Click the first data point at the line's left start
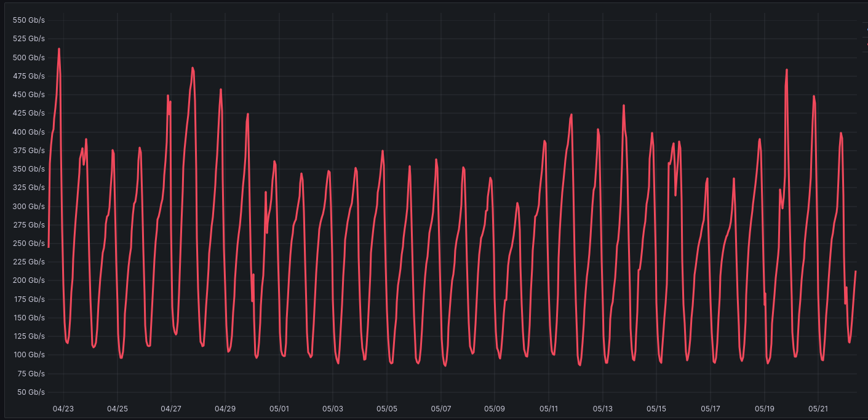This screenshot has height=420, width=868. coord(49,247)
